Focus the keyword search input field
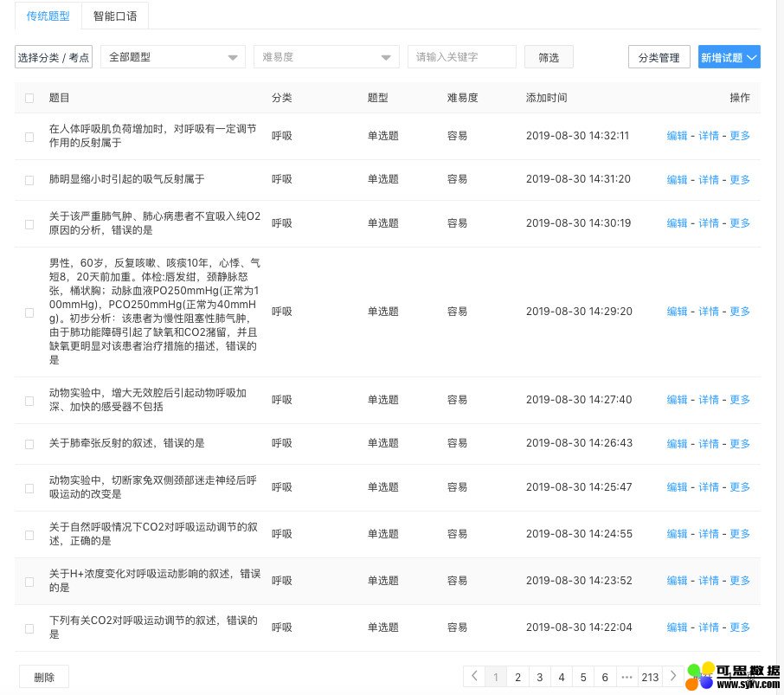This screenshot has width=784, height=695. pos(461,57)
